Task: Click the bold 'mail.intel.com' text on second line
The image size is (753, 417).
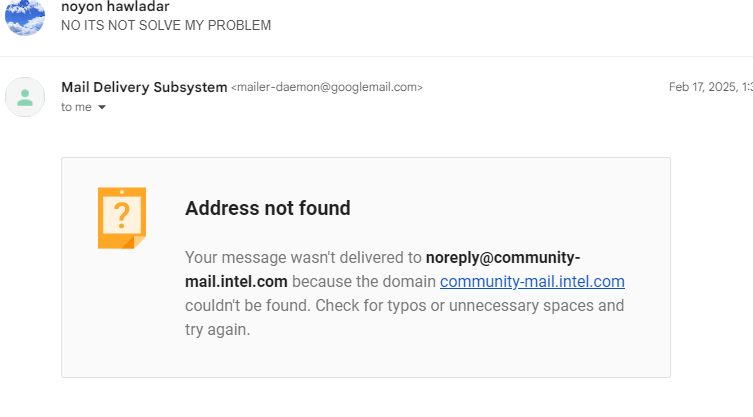Action: pos(236,282)
